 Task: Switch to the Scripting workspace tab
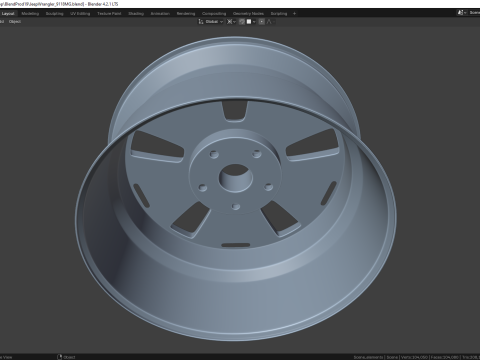[279, 14]
